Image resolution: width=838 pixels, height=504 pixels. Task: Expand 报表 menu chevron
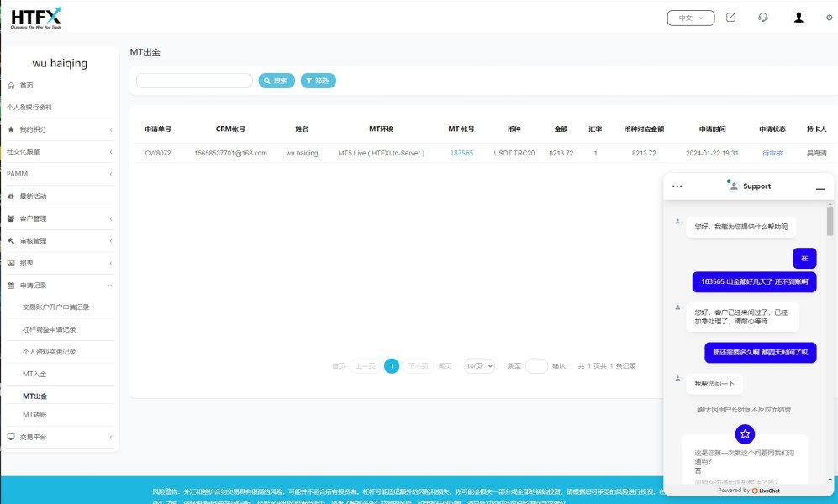coord(111,263)
